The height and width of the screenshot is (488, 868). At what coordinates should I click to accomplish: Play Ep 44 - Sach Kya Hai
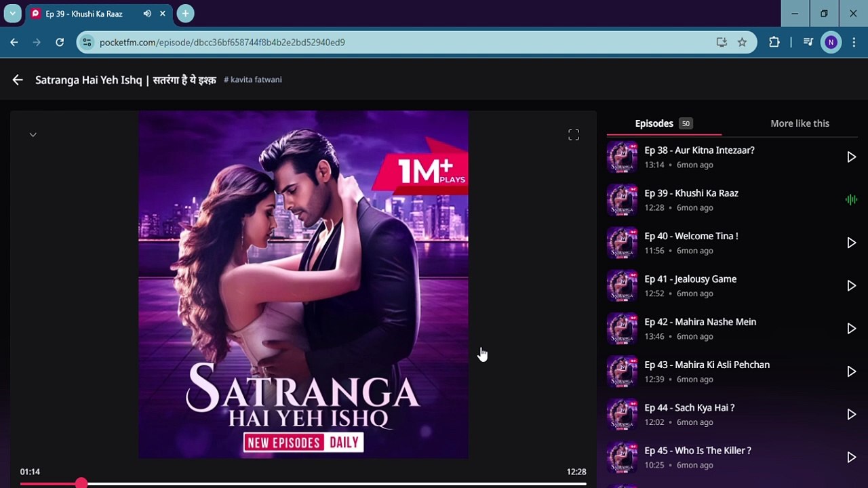click(851, 414)
